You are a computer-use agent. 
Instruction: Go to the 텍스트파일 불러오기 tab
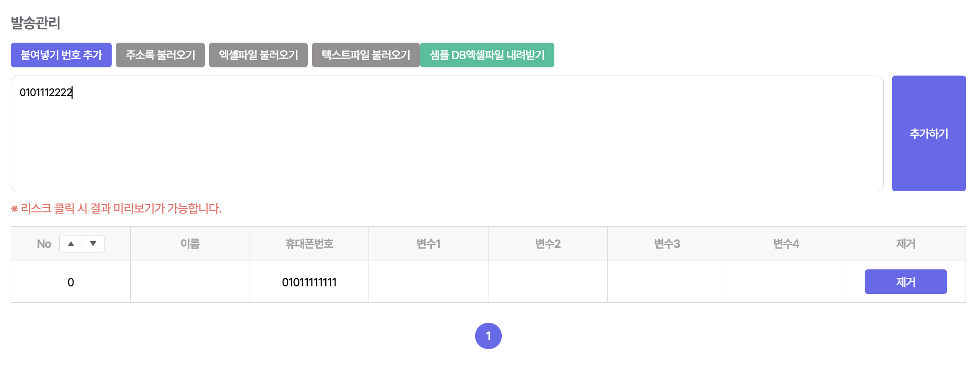(x=365, y=55)
